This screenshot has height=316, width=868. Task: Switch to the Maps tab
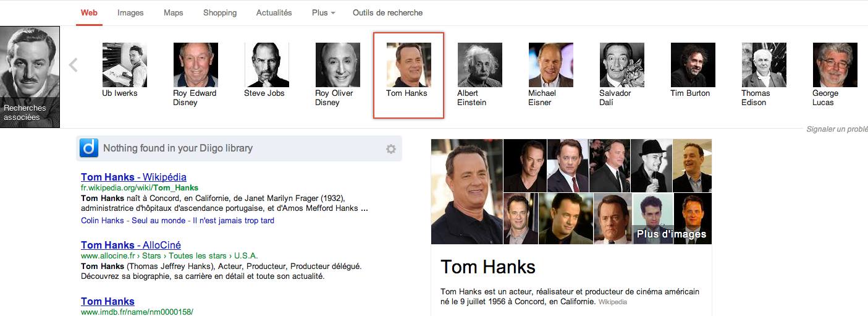pyautogui.click(x=173, y=12)
